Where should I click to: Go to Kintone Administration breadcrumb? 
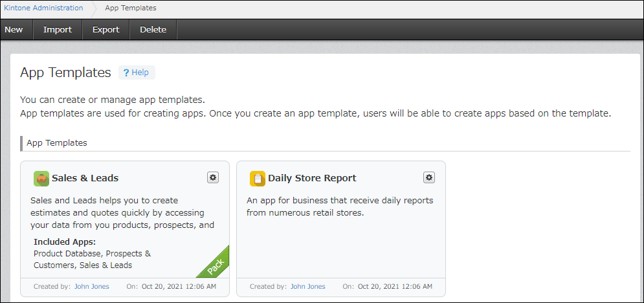pyautogui.click(x=43, y=8)
